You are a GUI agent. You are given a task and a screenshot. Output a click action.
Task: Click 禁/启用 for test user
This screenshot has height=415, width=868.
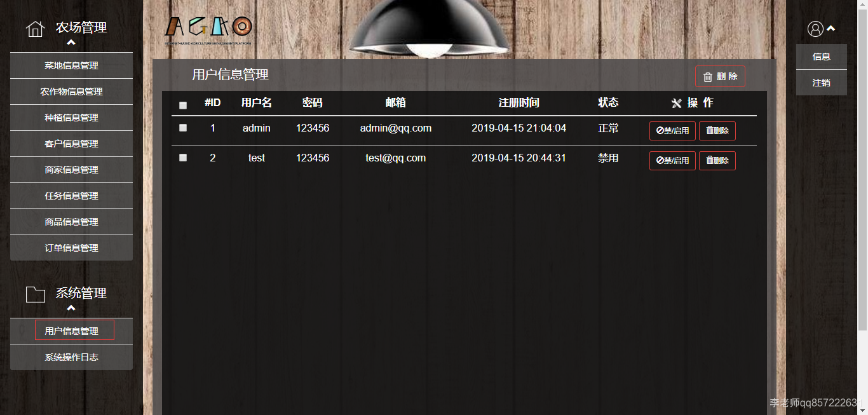(672, 161)
